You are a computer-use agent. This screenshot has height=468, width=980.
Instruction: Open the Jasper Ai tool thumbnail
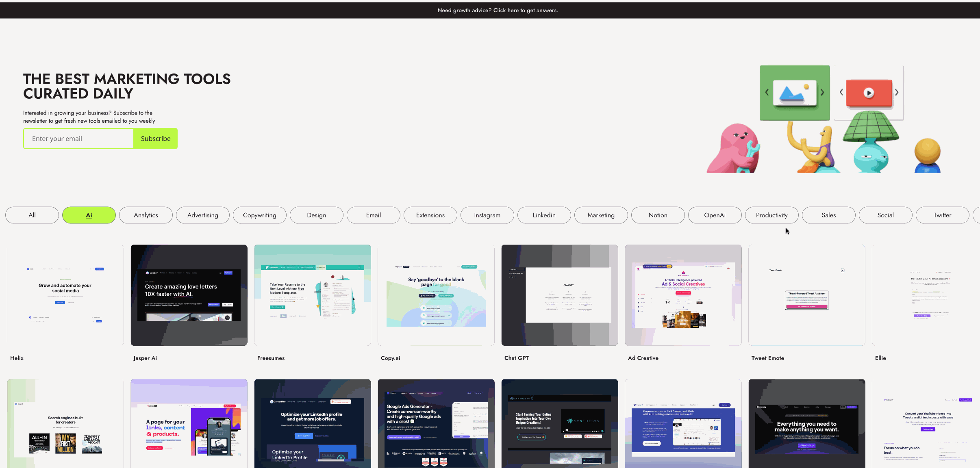[x=189, y=295]
